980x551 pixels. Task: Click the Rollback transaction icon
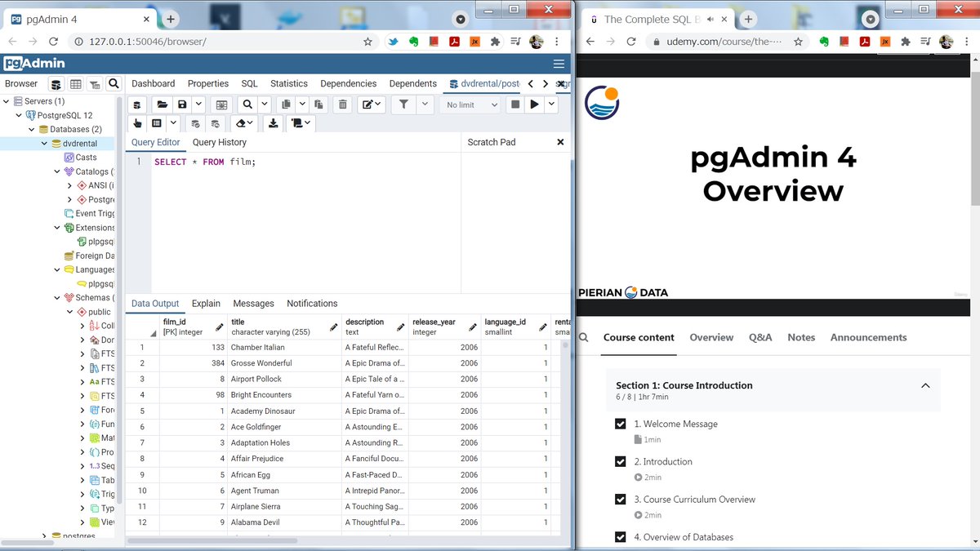[215, 124]
